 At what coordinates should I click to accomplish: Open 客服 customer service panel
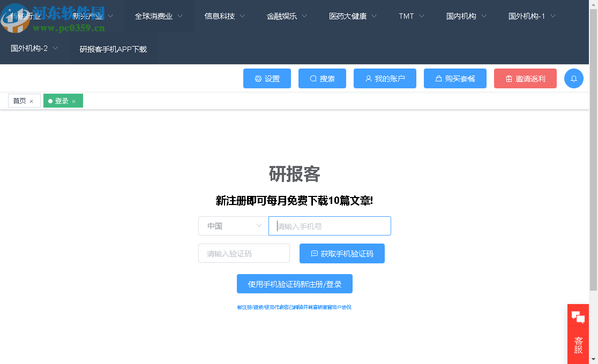tap(578, 344)
